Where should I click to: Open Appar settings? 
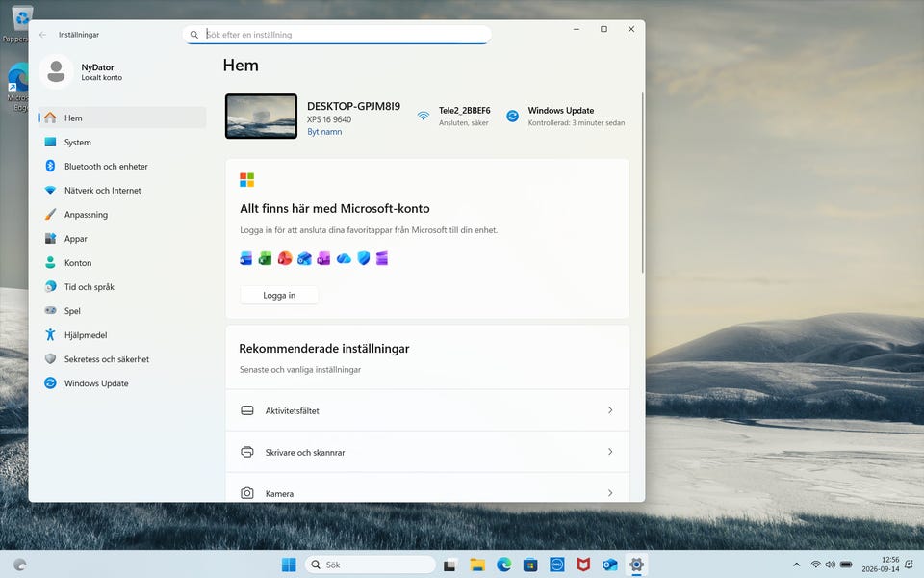pos(122,239)
